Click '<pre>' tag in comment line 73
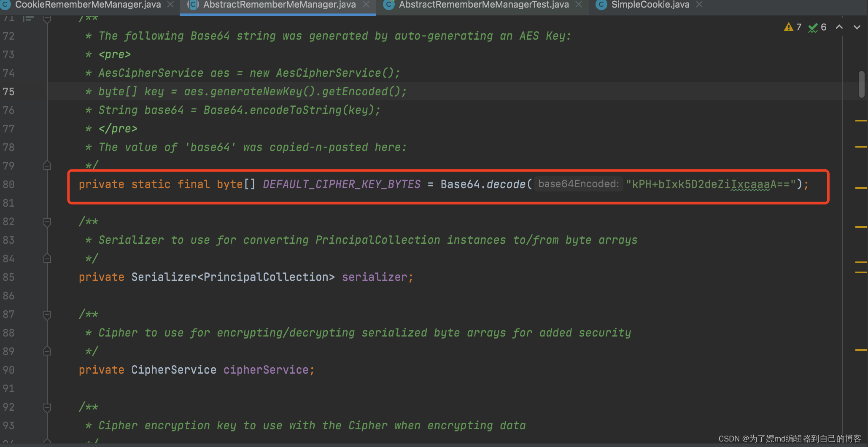The width and height of the screenshot is (868, 447). (x=115, y=54)
